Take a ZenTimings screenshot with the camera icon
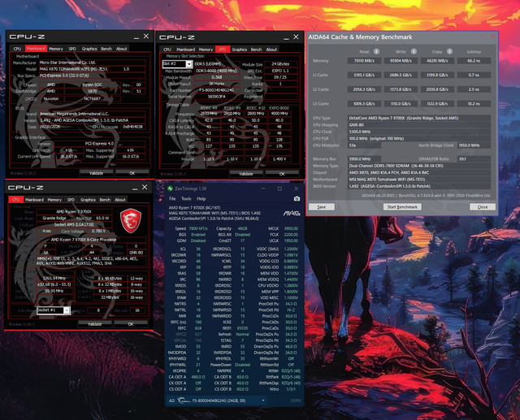Screen dimensions: 520x420 pos(297,199)
